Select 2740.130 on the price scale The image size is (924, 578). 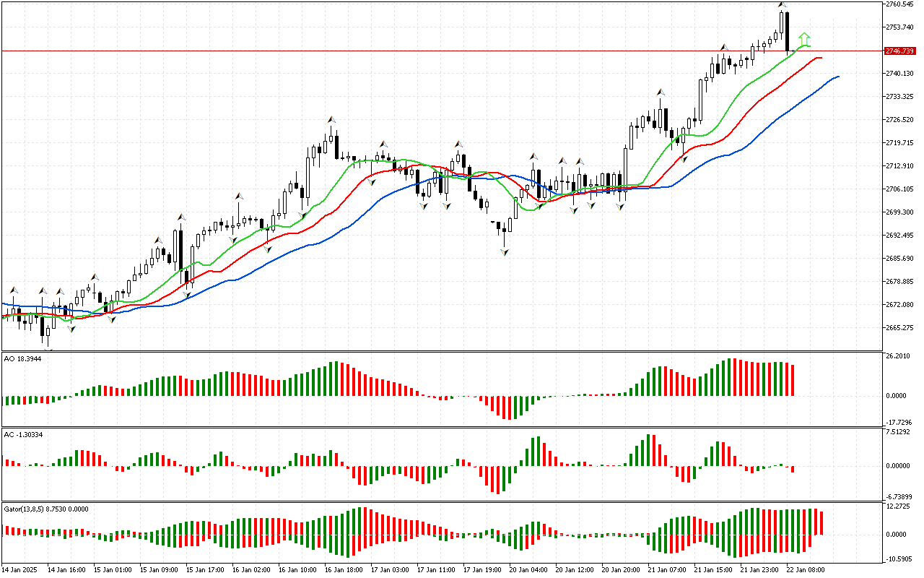[899, 74]
